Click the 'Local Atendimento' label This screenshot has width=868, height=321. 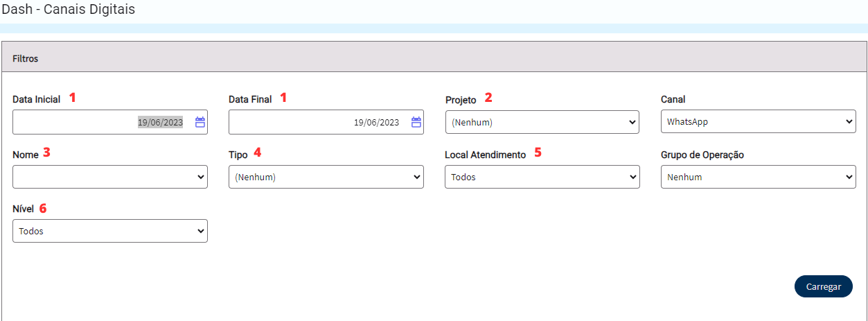coord(486,155)
